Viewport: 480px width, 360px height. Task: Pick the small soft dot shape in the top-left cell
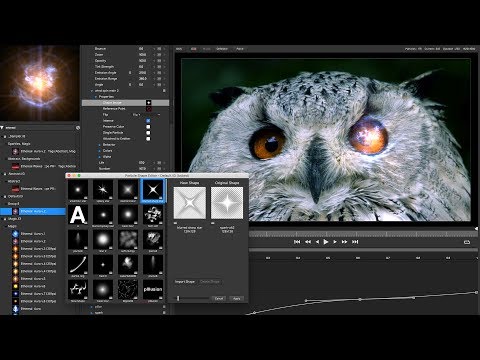click(78, 190)
